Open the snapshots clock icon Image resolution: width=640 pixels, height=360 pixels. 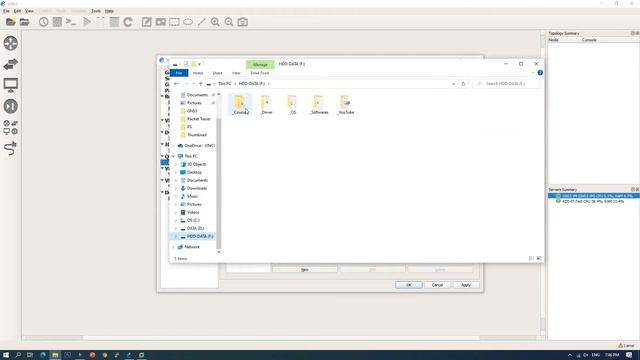coord(44,22)
